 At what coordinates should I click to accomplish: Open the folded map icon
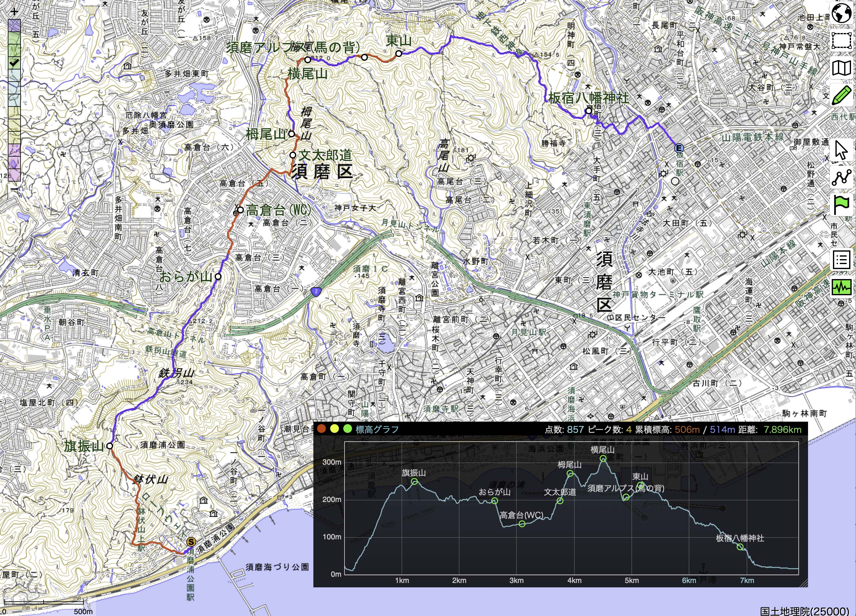[x=842, y=68]
